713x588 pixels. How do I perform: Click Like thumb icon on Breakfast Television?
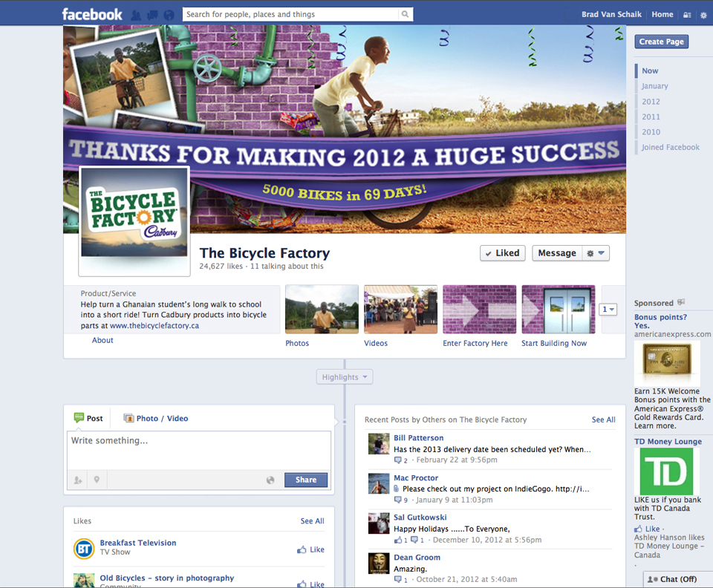[302, 550]
